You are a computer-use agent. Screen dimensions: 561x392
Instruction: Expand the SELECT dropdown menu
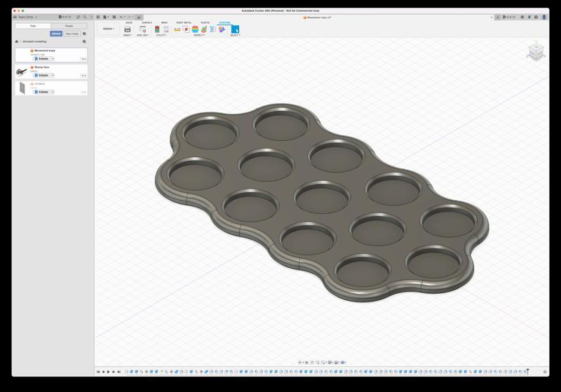click(x=235, y=35)
